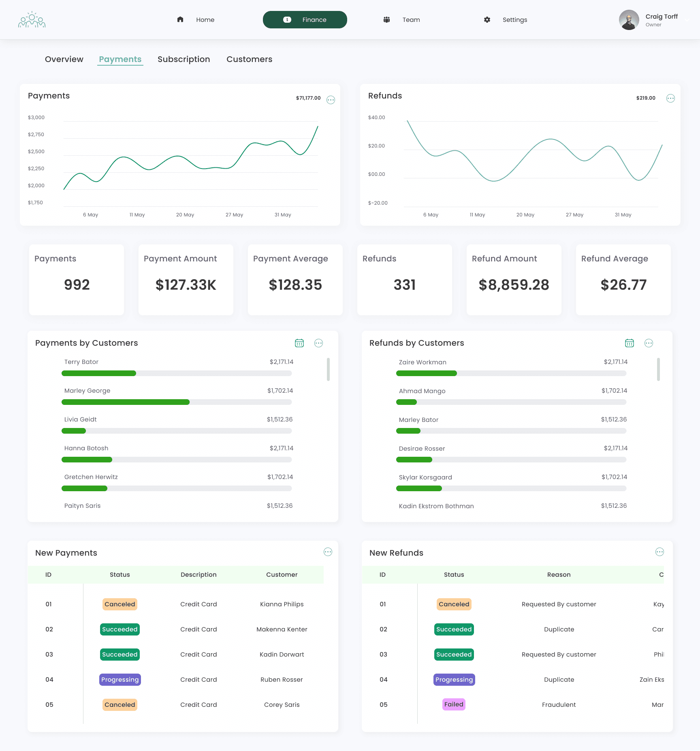Click the Progressing badge in New Refunds
700x751 pixels.
[x=454, y=680]
